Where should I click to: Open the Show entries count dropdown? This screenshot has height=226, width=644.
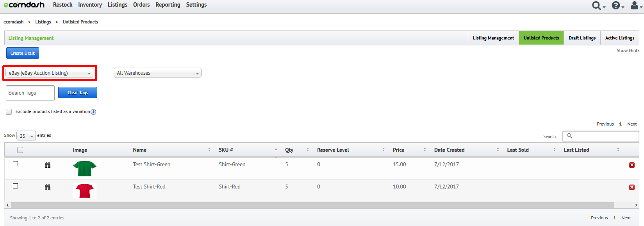26,136
